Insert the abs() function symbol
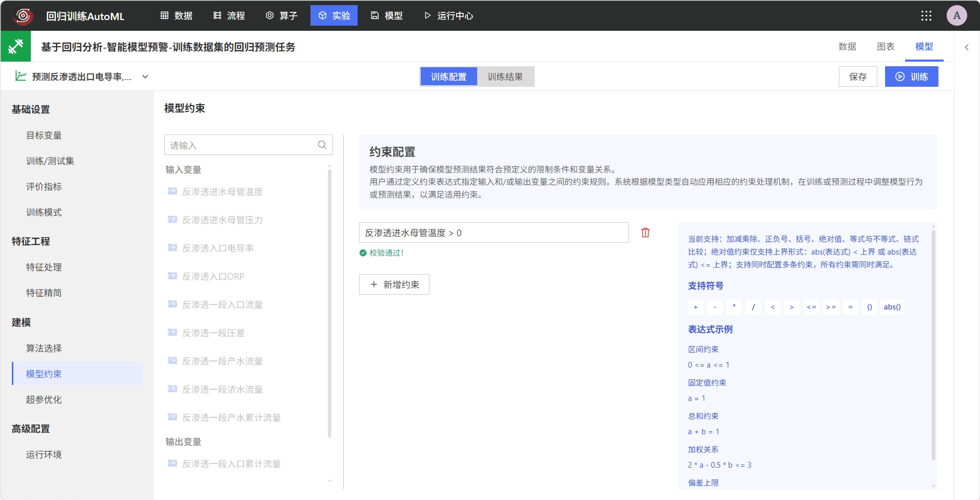Viewport: 980px width, 500px height. click(892, 307)
